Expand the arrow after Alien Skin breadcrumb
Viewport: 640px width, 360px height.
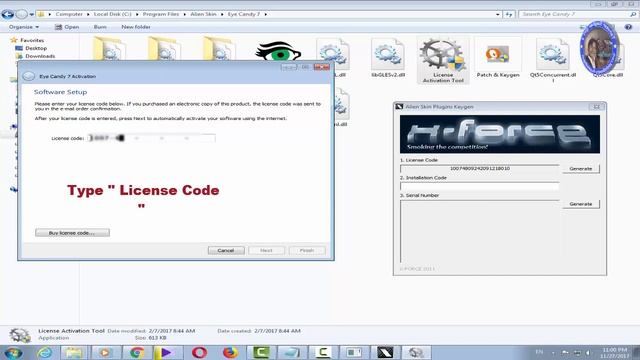(222, 14)
